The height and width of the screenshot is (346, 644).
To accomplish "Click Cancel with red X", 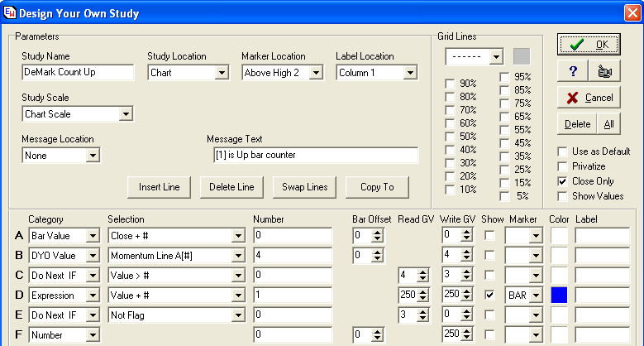I will (589, 98).
